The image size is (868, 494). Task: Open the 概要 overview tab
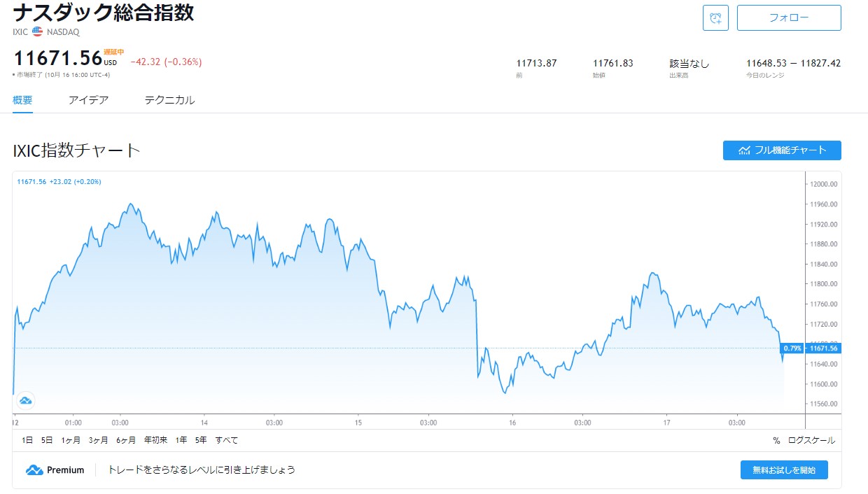point(22,100)
